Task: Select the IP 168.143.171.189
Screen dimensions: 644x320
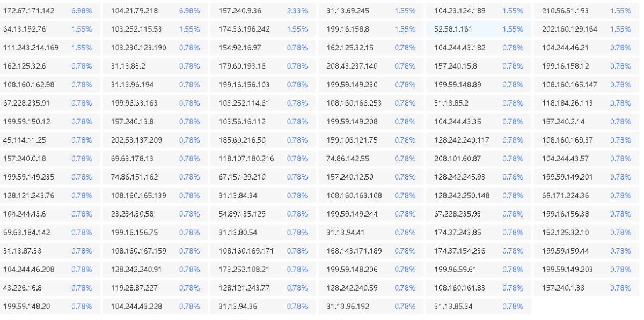Action: point(354,251)
